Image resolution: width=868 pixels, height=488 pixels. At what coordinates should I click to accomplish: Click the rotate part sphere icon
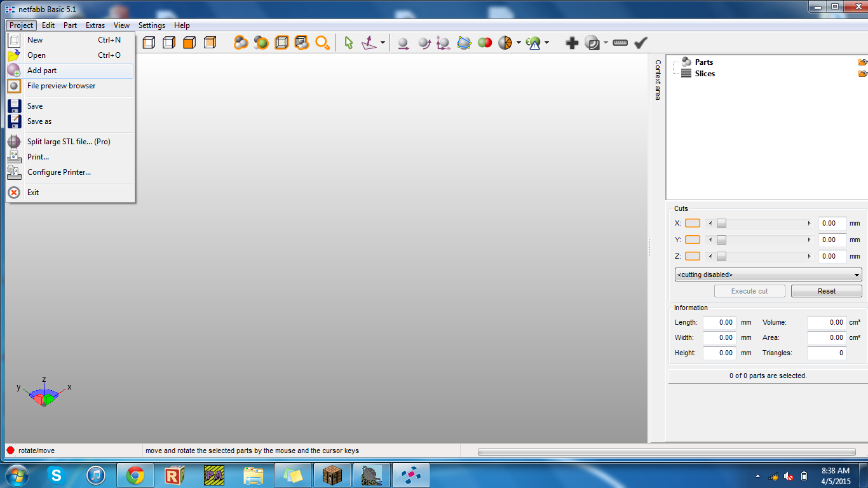click(x=424, y=43)
